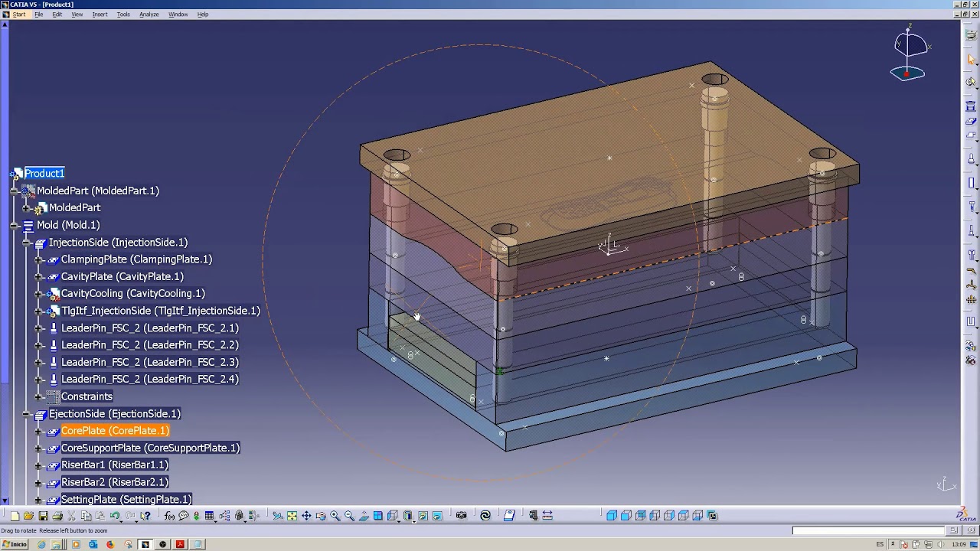Screen dimensions: 980x551
Task: Select RiserBar1 in the specification tree
Action: [114, 465]
